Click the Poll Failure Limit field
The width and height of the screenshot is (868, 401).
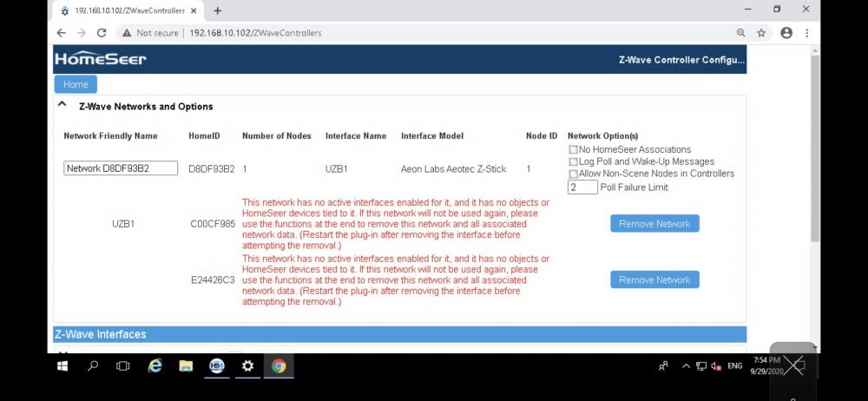tap(582, 187)
